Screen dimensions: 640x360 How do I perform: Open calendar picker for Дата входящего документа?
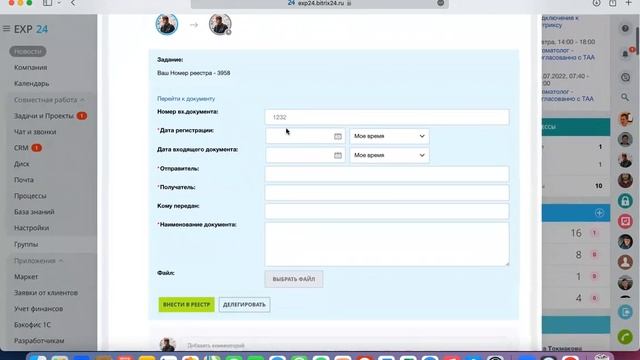click(x=338, y=156)
